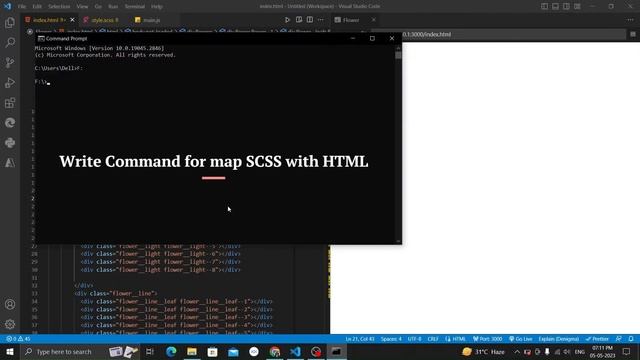Open Source Control in activity bar

tap(10, 62)
